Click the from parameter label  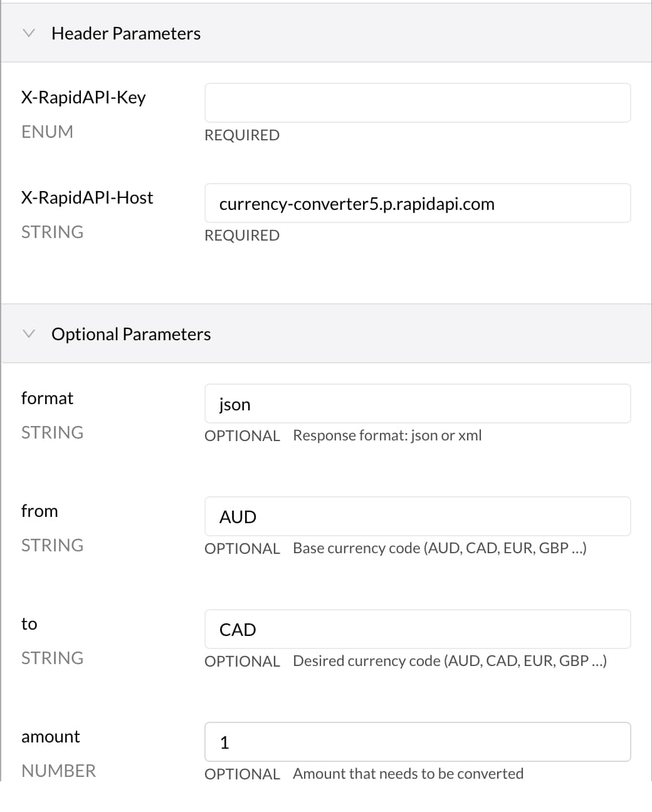(39, 511)
